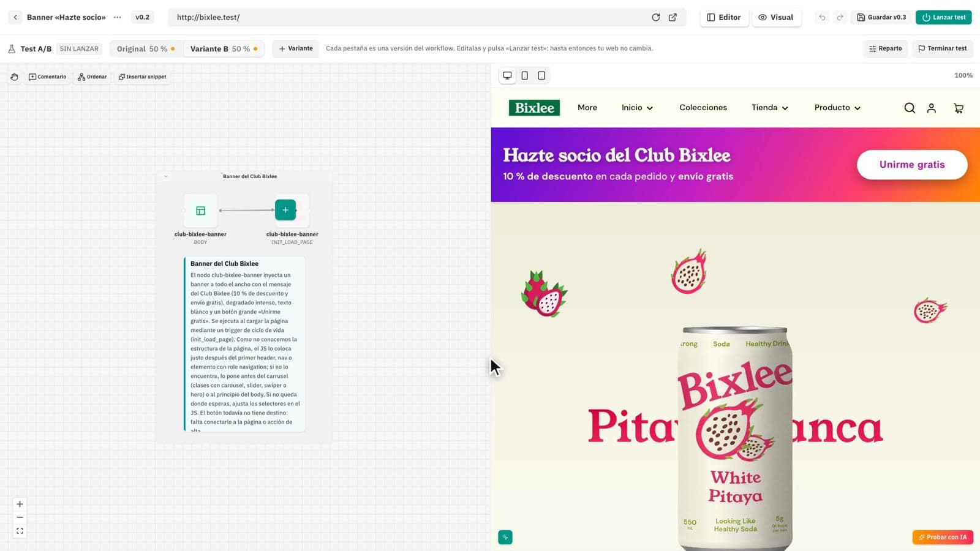Open the URL in an external window

[673, 17]
